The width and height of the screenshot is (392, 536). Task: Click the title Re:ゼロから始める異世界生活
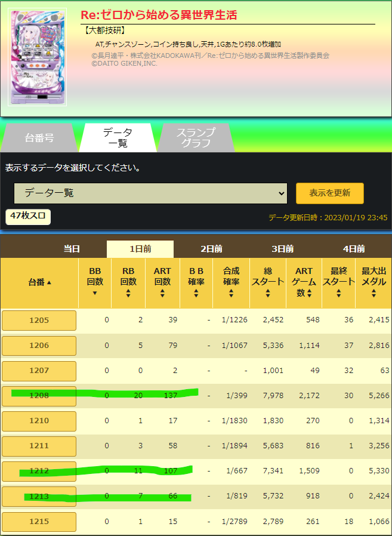[x=159, y=15]
